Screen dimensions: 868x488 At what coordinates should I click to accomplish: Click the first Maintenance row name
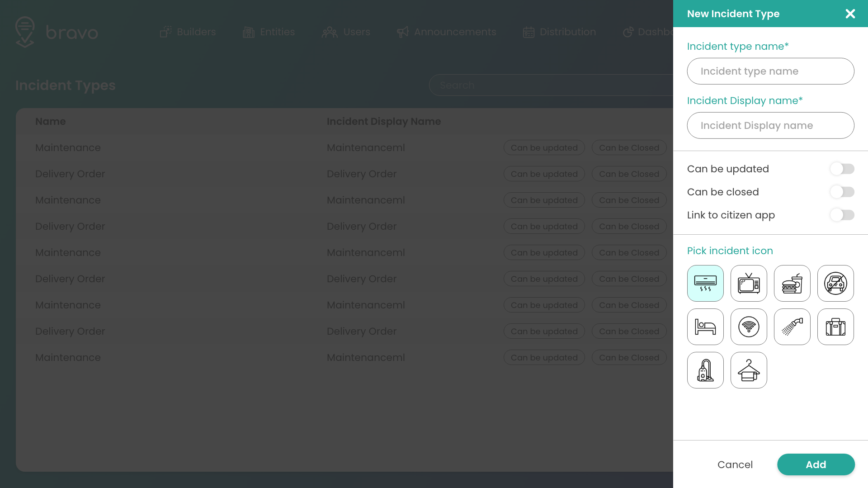click(x=68, y=147)
